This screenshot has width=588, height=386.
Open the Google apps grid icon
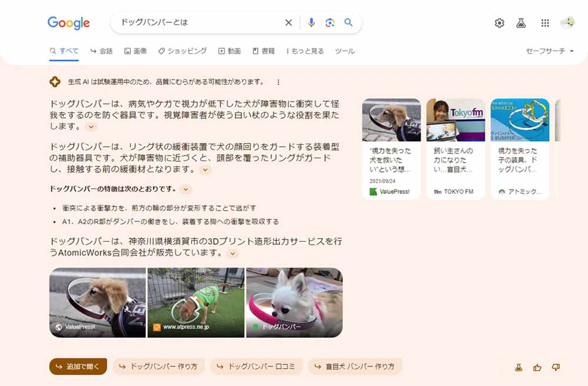(x=545, y=24)
